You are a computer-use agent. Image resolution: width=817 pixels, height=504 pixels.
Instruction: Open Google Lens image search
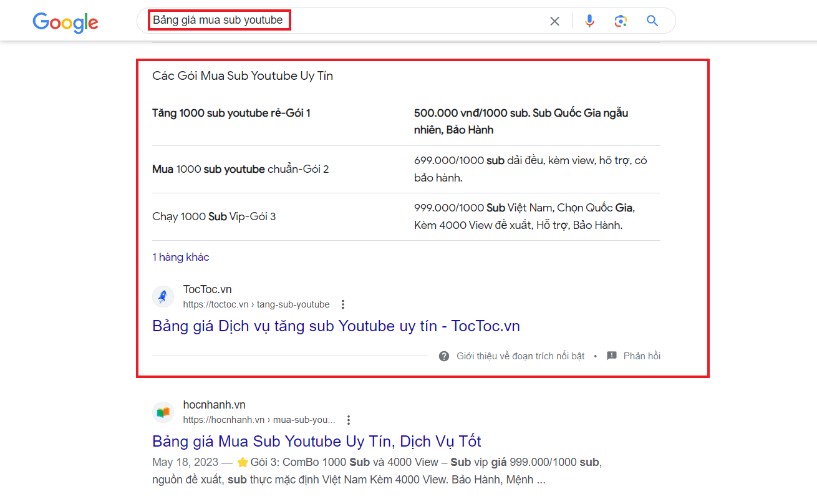(621, 21)
